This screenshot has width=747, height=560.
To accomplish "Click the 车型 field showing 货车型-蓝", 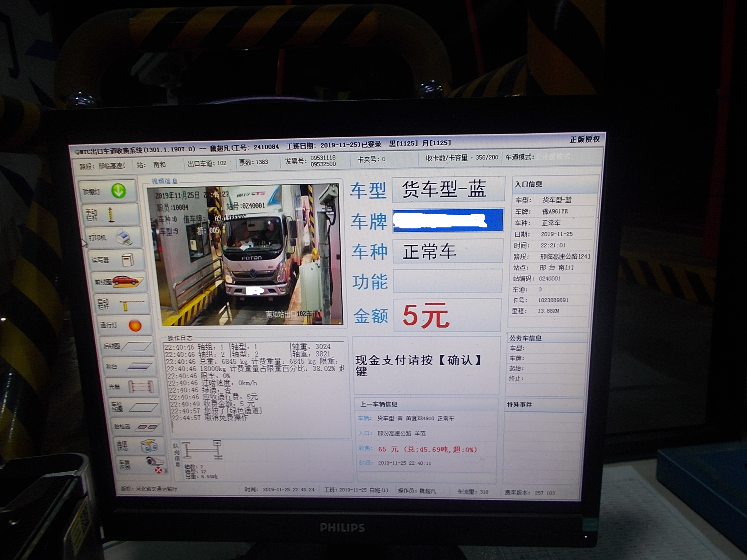I will (448, 189).
